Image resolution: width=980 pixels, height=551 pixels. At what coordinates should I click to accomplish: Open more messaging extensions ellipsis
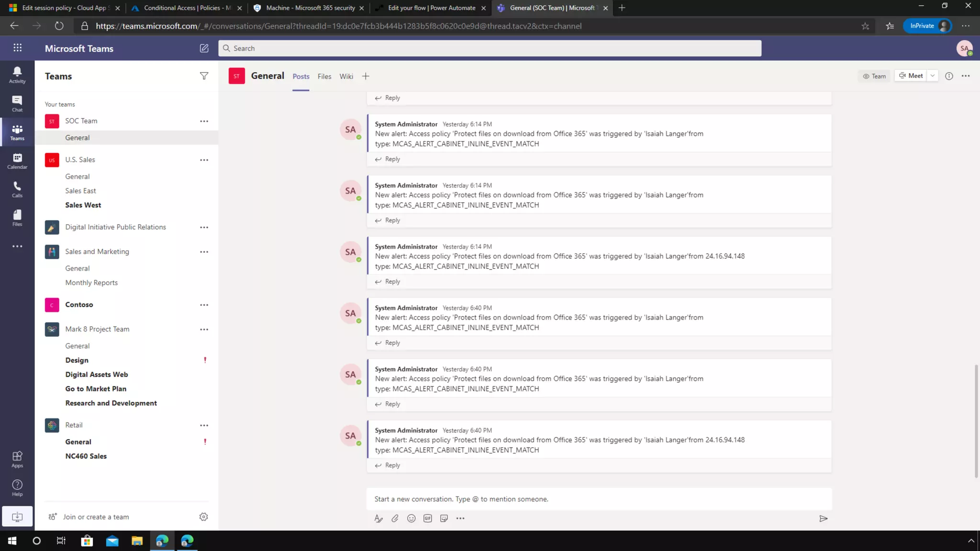pyautogui.click(x=460, y=518)
